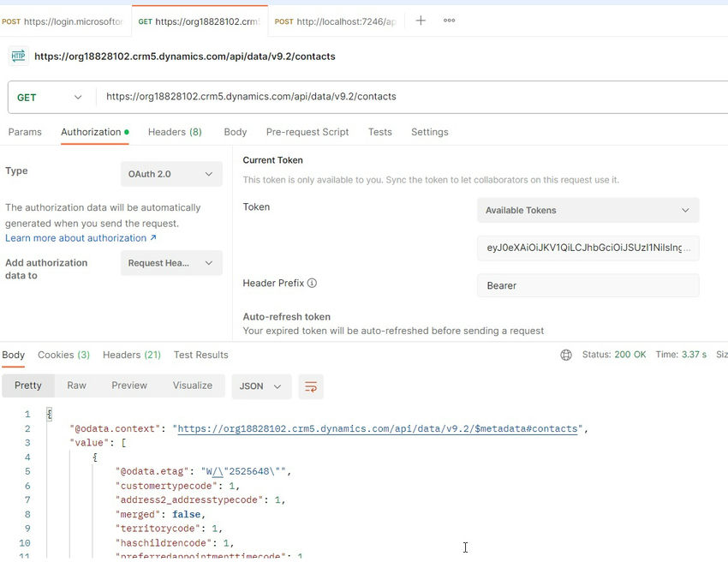This screenshot has width=728, height=562.
Task: Click the HTTP request icon beside the contacts URL
Action: [17, 55]
